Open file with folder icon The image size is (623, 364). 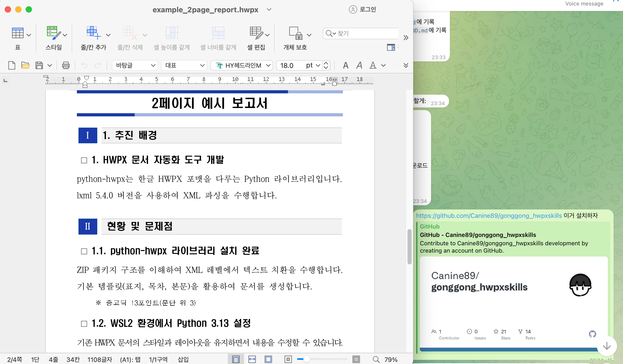[x=25, y=65]
